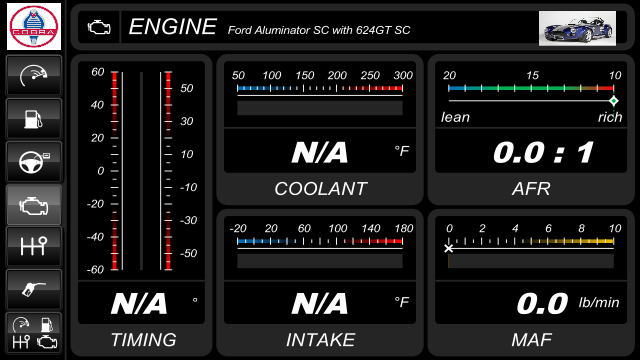Image resolution: width=640 pixels, height=360 pixels.
Task: Click the AFR 0.0 : 1 readout
Action: coord(543,153)
